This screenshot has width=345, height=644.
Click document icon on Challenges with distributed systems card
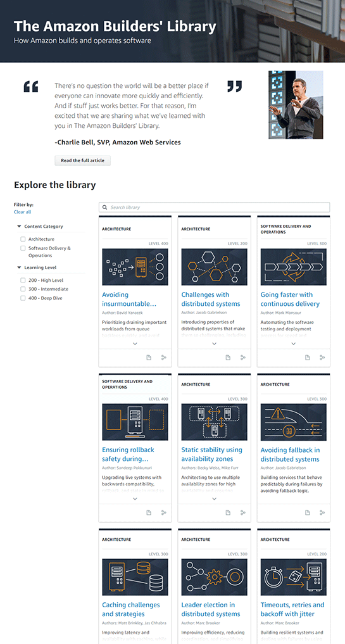coord(228,358)
